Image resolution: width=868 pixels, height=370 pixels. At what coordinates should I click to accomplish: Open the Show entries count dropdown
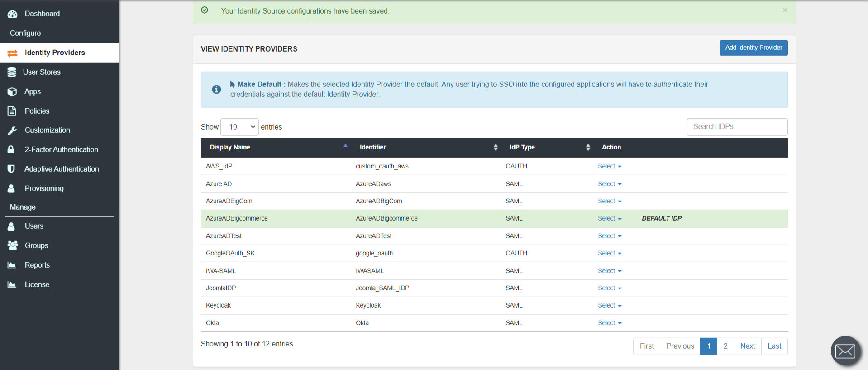point(239,127)
